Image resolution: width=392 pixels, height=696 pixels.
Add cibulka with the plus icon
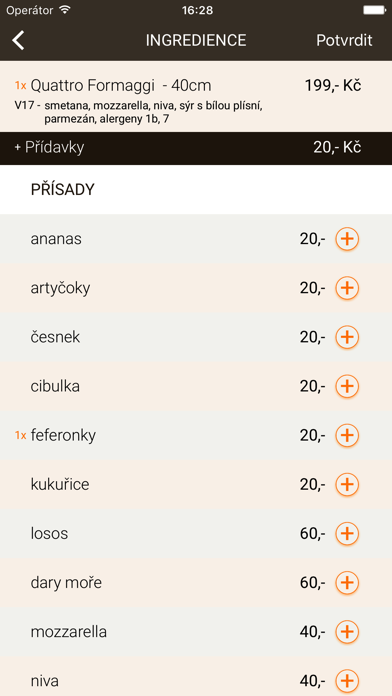(347, 387)
